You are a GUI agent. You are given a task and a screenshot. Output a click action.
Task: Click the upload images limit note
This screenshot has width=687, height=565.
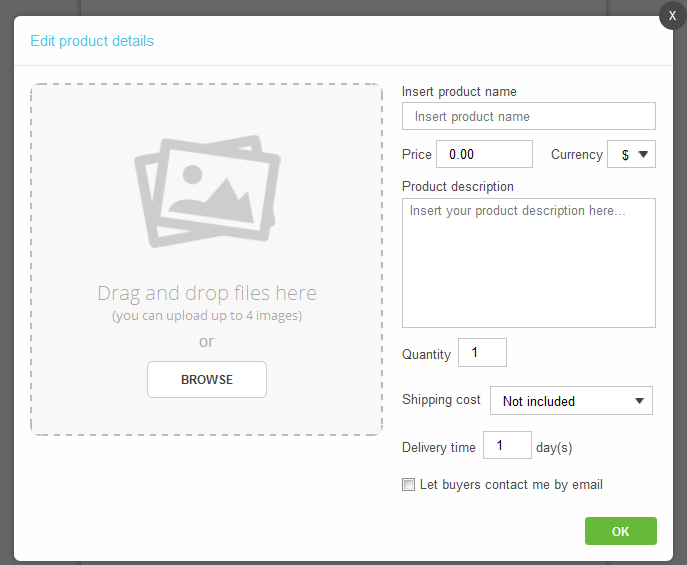click(x=207, y=316)
